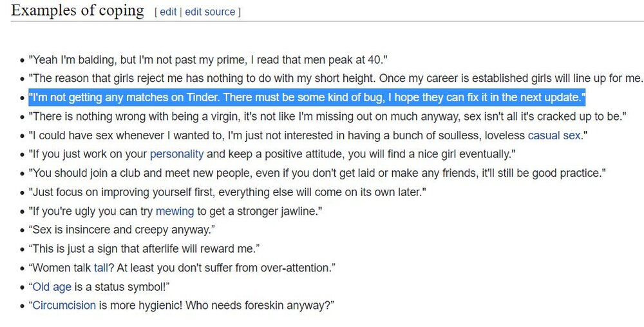
Task: Follow the casual sex link
Action: (x=554, y=135)
